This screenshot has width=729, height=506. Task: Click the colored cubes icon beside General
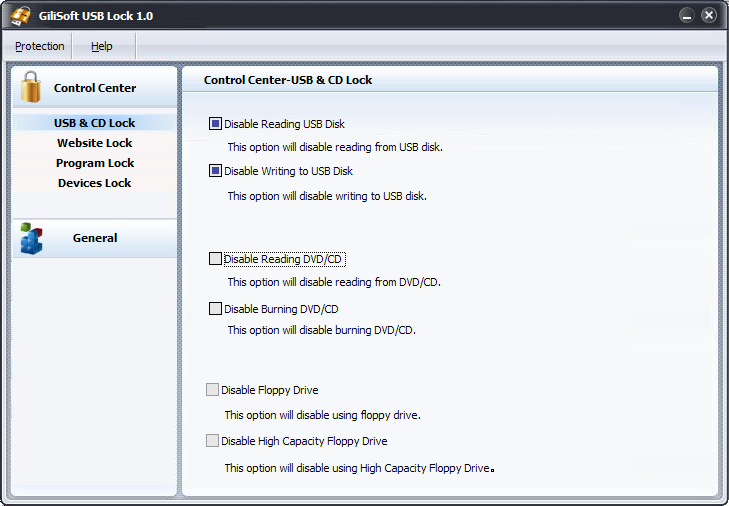point(31,238)
